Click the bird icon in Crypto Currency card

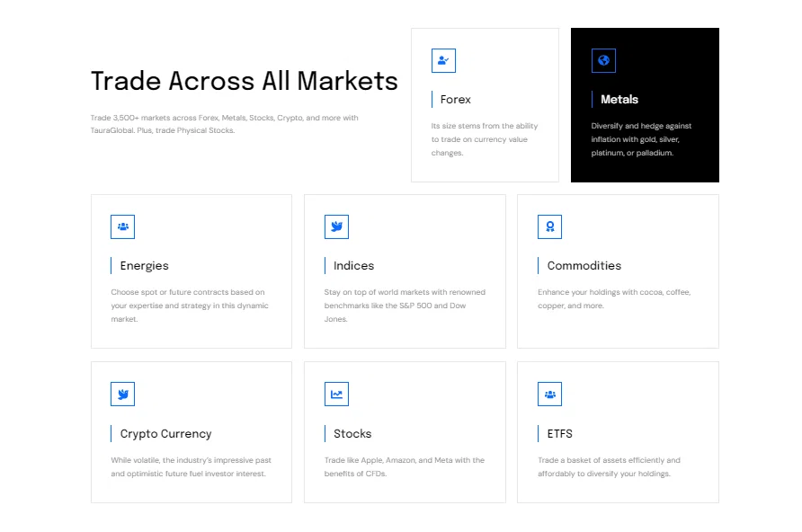point(123,394)
